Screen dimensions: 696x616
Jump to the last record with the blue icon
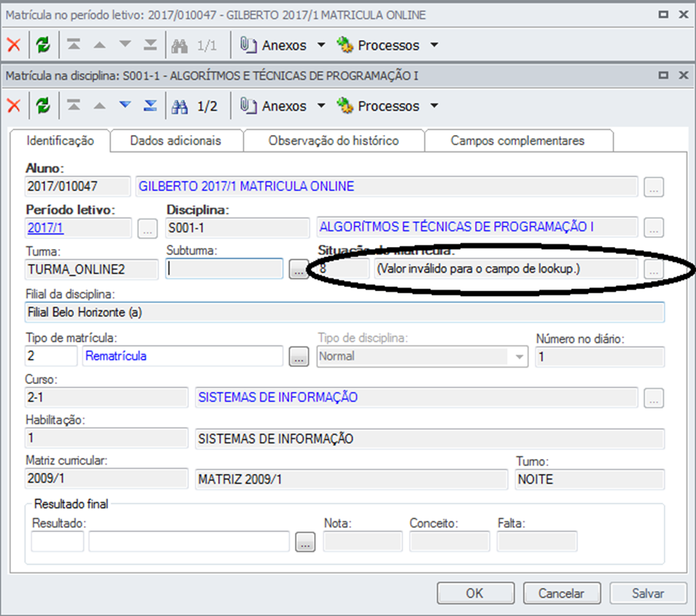point(151,105)
